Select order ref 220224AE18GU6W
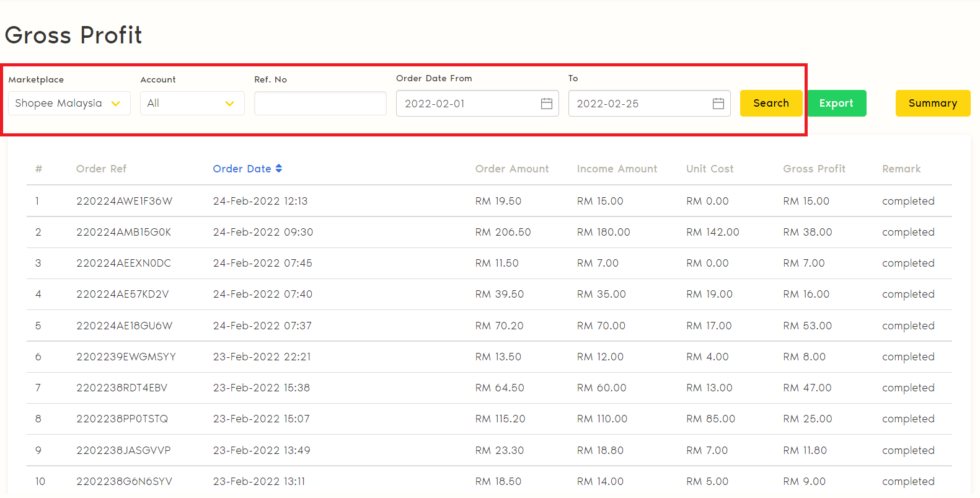Image resolution: width=980 pixels, height=498 pixels. [x=125, y=326]
